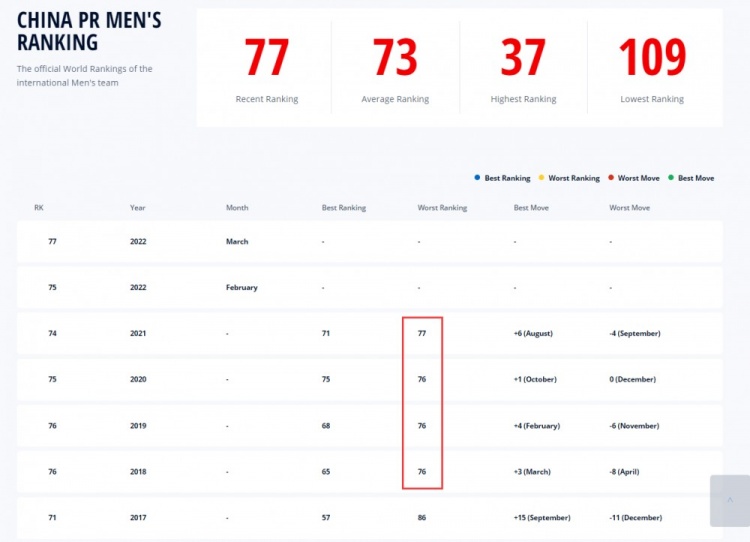Image resolution: width=750 pixels, height=542 pixels.
Task: Click the February month cell
Action: point(242,288)
